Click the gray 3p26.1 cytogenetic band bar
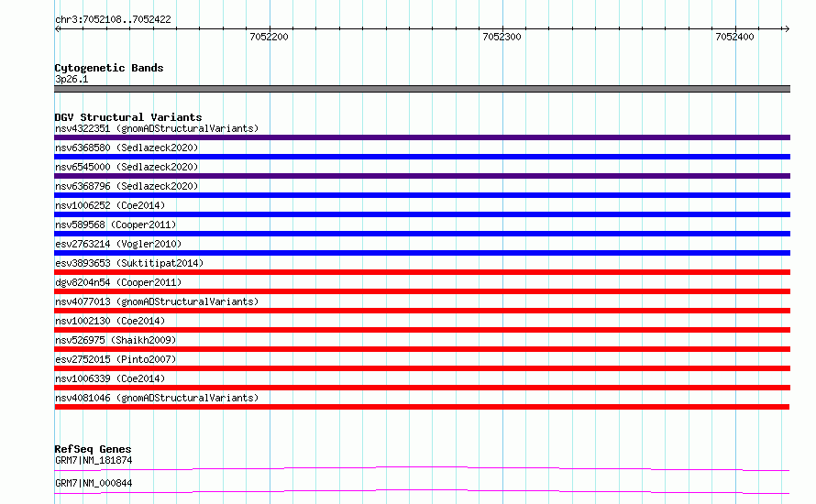 tap(422, 89)
